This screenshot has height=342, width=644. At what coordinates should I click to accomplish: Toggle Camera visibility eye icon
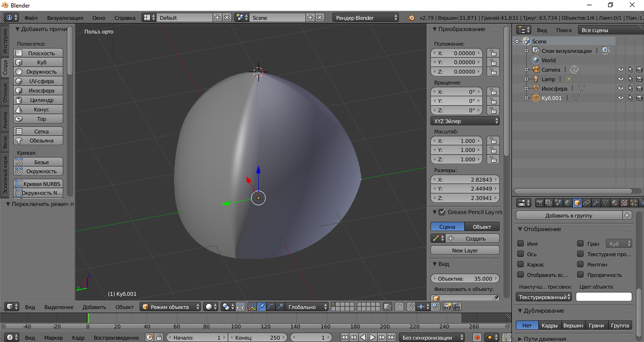621,70
